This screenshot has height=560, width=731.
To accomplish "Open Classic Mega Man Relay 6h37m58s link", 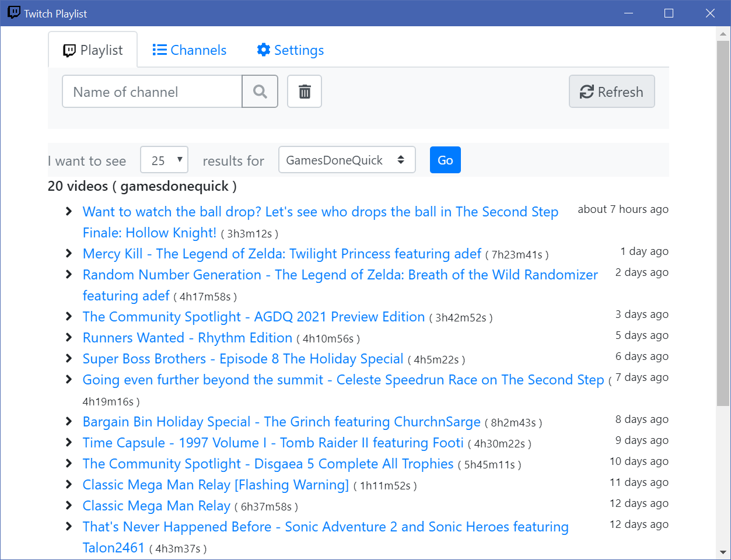I will [156, 506].
